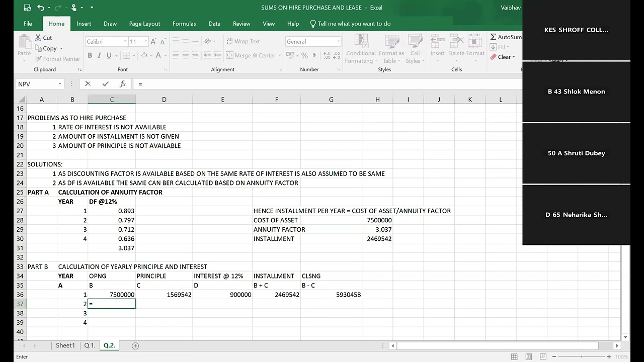This screenshot has width=644, height=362.
Task: Toggle Bold formatting
Action: point(90,55)
